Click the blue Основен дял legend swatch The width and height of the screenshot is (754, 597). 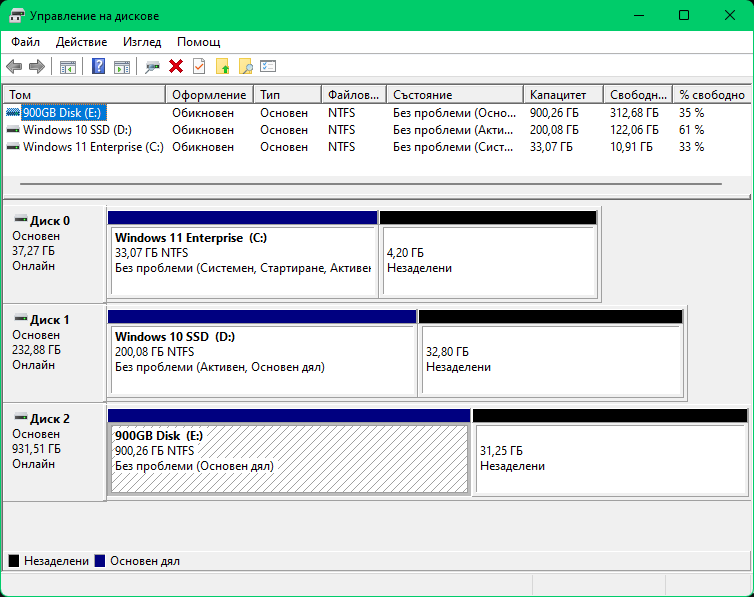click(x=100, y=561)
